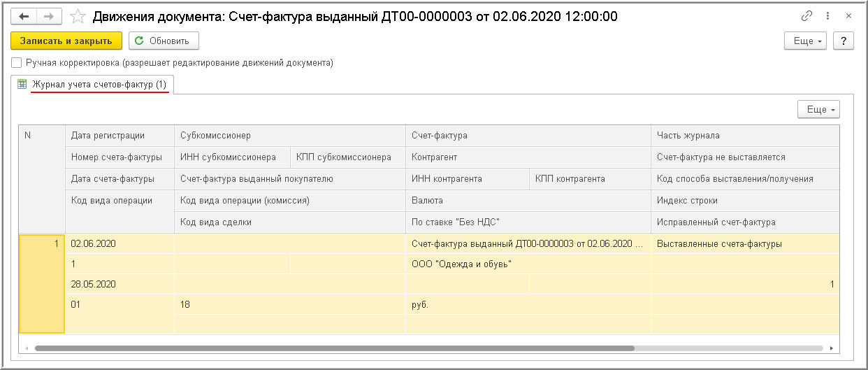Click the journal table icon on tab
The image size is (868, 370).
coord(22,85)
